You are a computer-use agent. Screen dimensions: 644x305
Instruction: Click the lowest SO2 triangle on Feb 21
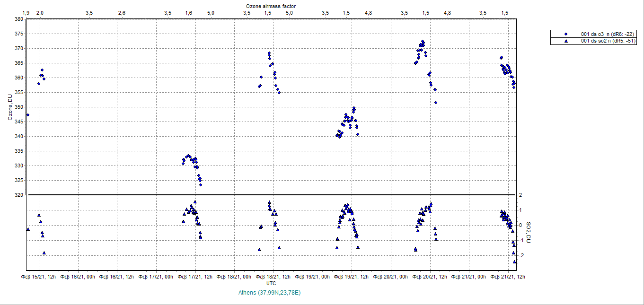[515, 261]
